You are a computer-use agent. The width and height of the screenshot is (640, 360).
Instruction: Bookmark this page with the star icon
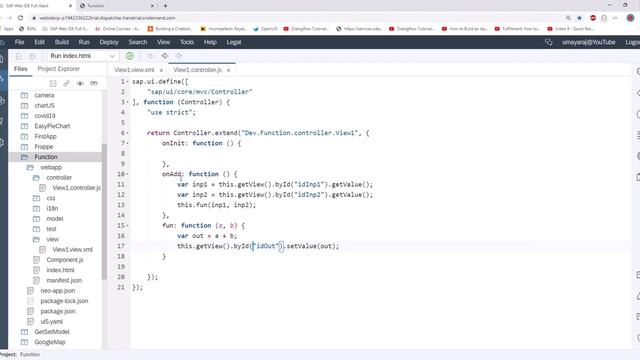[579, 18]
